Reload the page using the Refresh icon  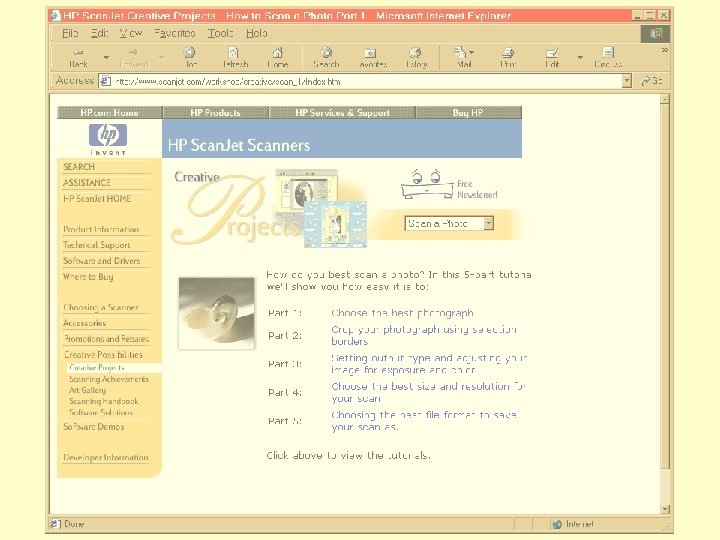coord(234,57)
